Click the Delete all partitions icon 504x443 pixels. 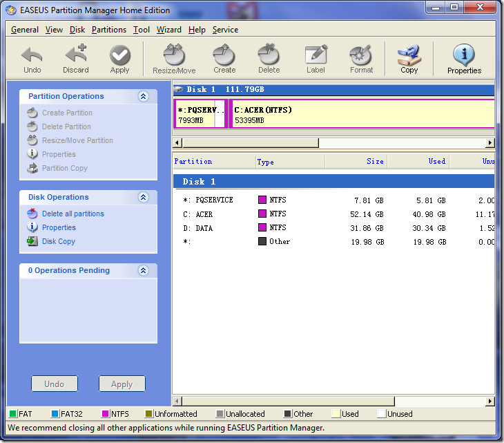coord(32,214)
